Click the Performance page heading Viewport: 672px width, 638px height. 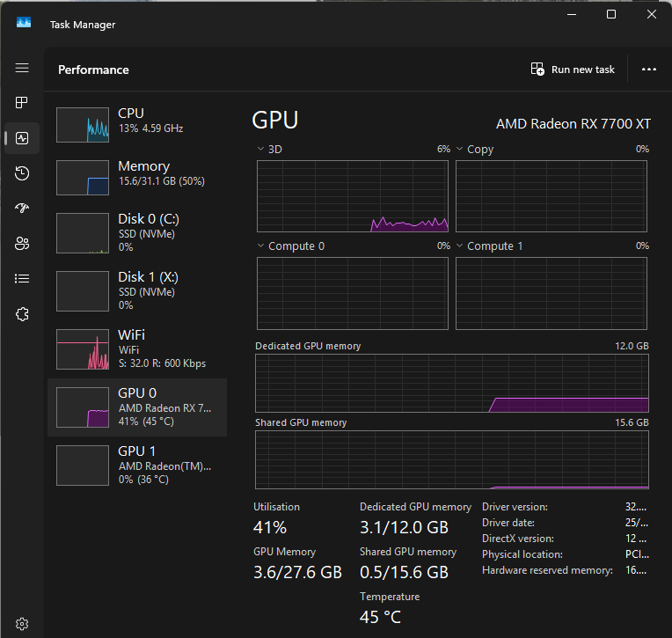click(93, 70)
